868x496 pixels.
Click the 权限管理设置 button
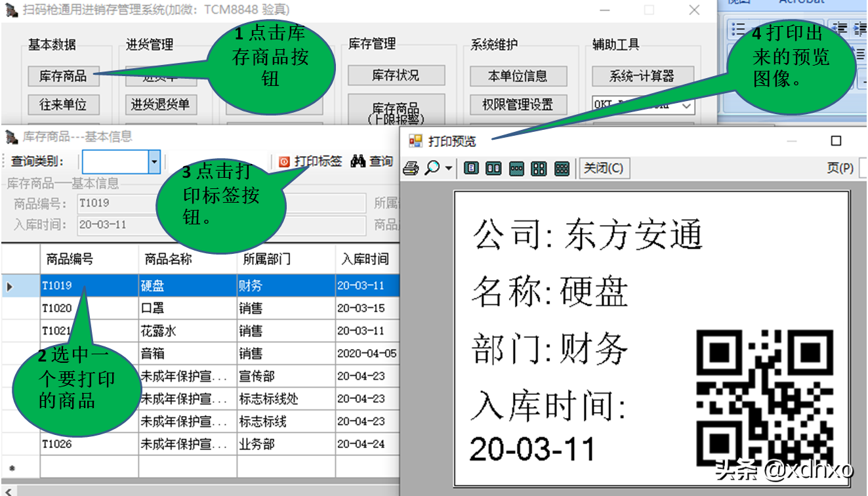517,104
